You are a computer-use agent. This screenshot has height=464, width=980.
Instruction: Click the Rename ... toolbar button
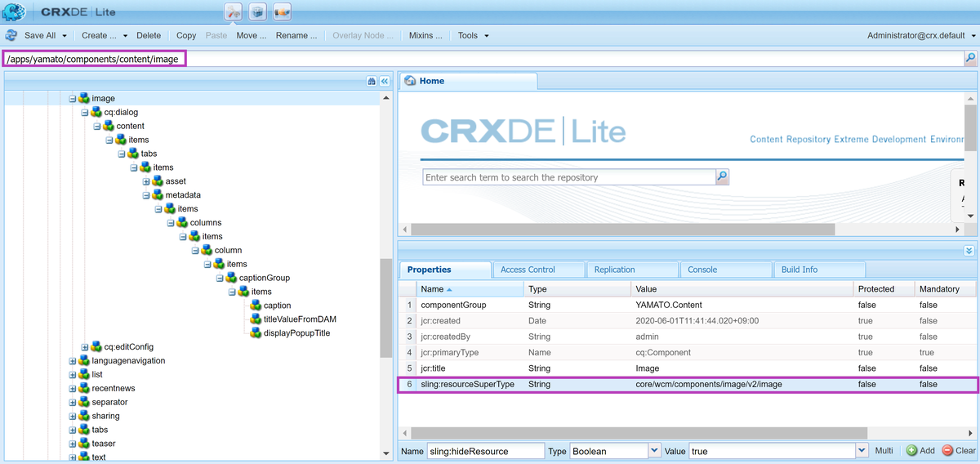tap(296, 35)
